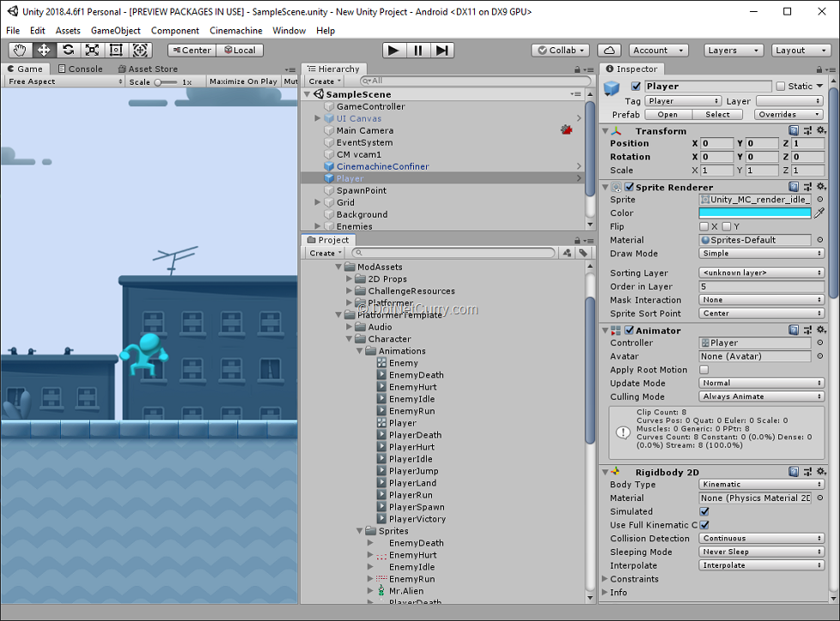Click the Main Camera Cinemachine brain icon
The image size is (840, 621).
(x=567, y=129)
